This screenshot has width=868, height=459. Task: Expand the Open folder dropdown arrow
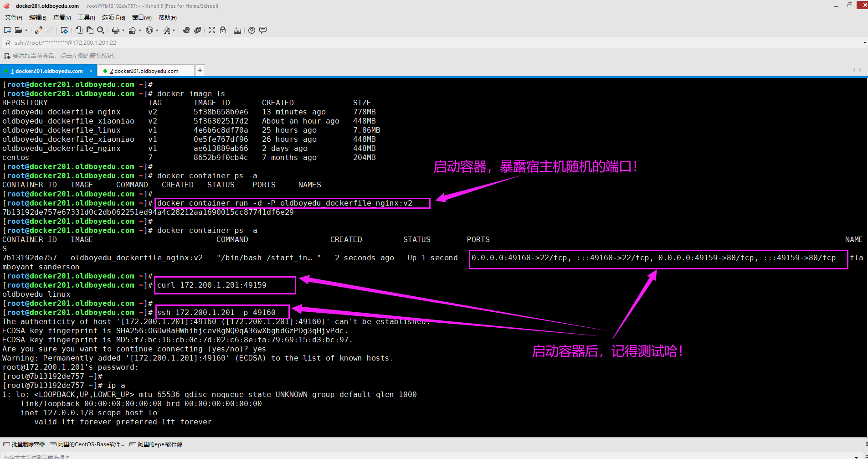point(26,31)
